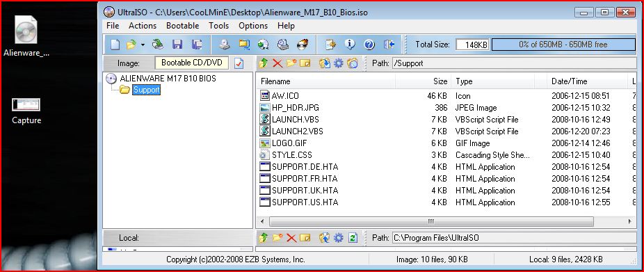Screen dimensions: 644x272
Task: Sort by the Size column header
Action: [x=423, y=81]
